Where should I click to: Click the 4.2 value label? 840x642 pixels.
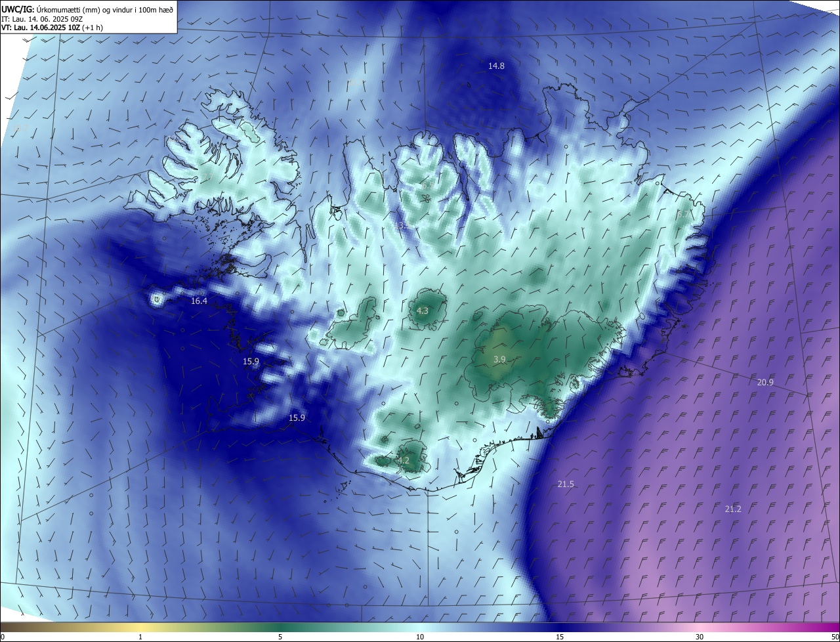[403, 460]
